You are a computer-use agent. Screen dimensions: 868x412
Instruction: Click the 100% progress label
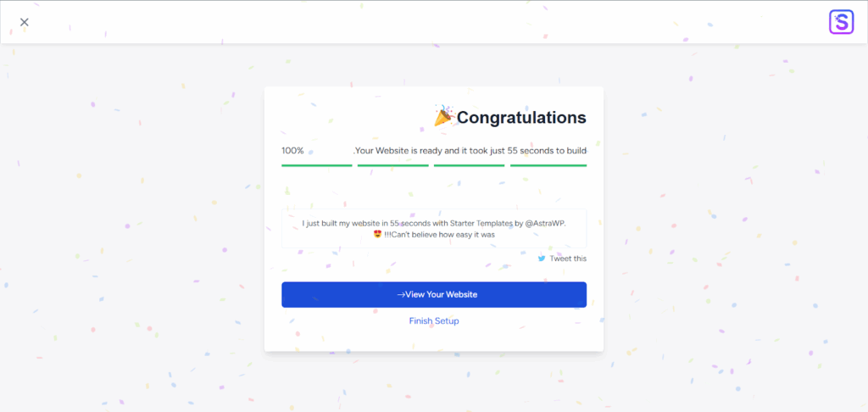(292, 151)
